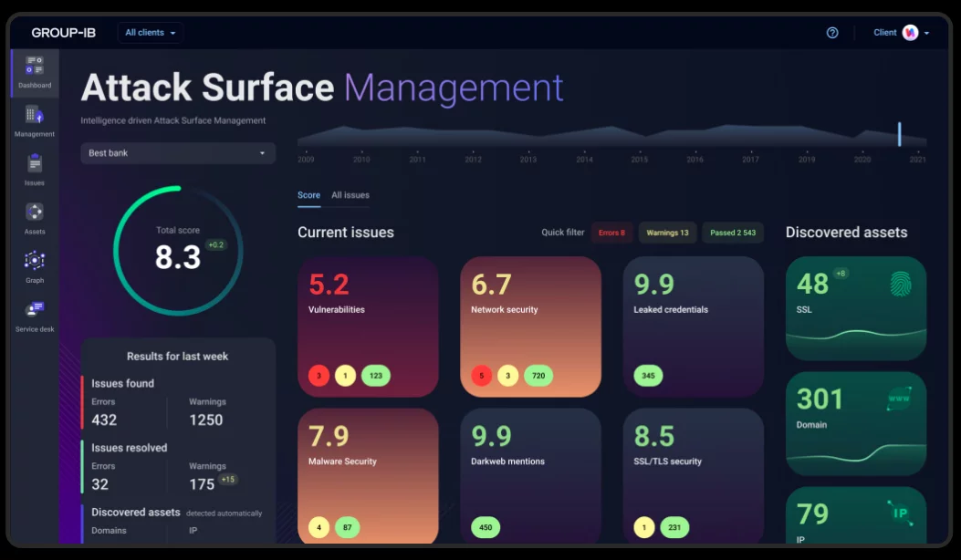This screenshot has height=560, width=961.
Task: Open the Network security 6.7 card
Action: [531, 327]
